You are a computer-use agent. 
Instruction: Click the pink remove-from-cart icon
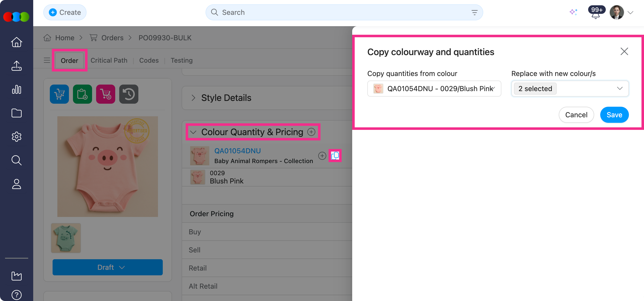[105, 94]
